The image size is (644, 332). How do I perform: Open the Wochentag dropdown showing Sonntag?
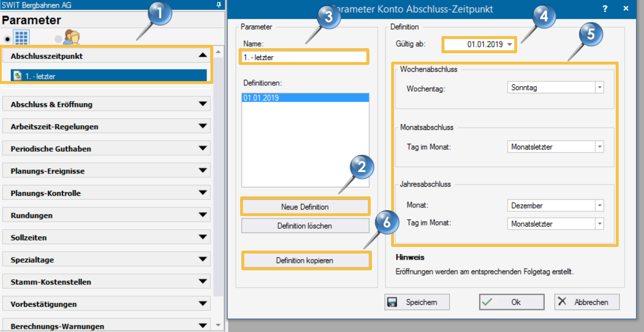(x=599, y=88)
